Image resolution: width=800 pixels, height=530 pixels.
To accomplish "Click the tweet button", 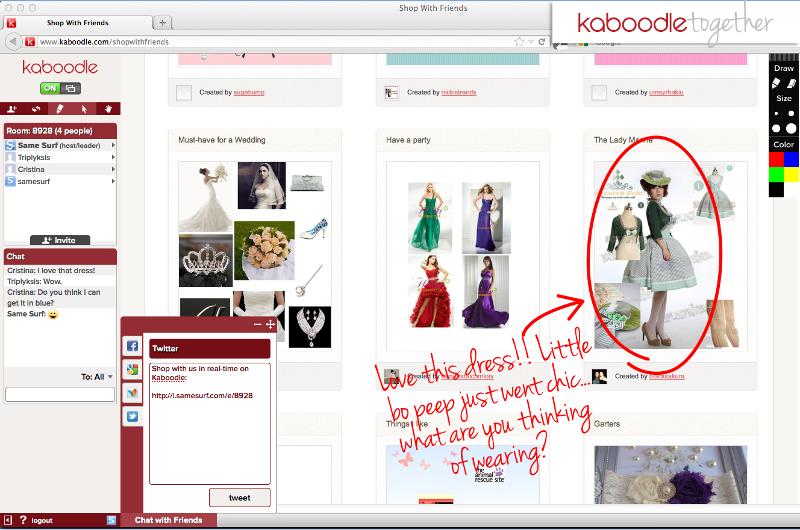I will 240,498.
